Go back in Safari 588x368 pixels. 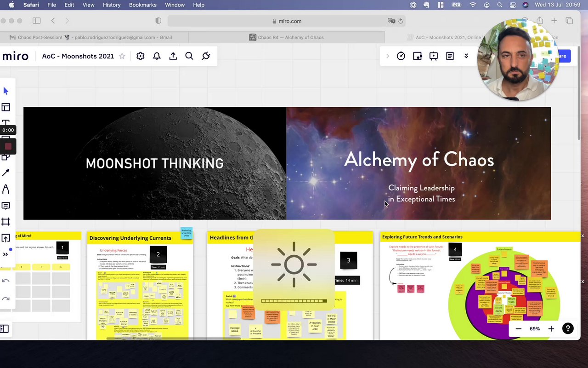point(53,21)
